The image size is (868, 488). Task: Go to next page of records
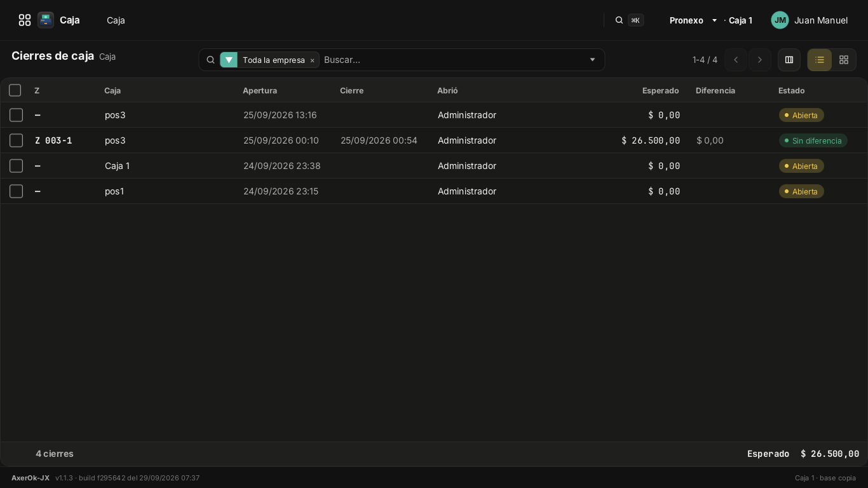coord(760,60)
